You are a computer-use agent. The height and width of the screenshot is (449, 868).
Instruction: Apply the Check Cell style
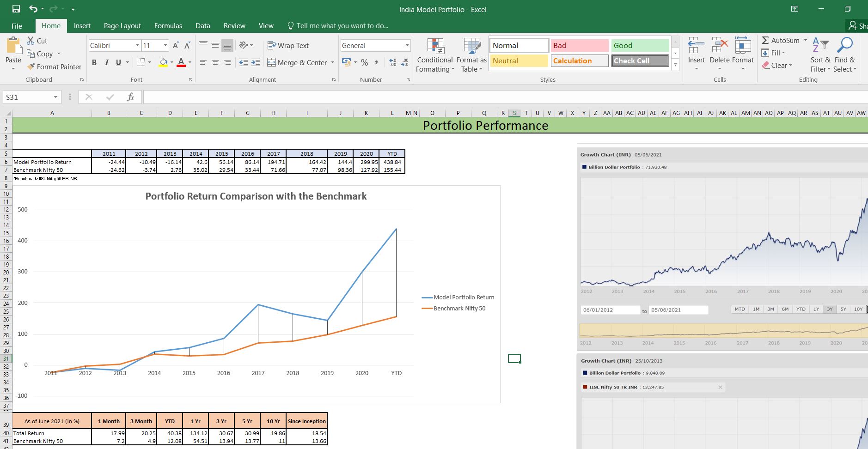pos(640,61)
